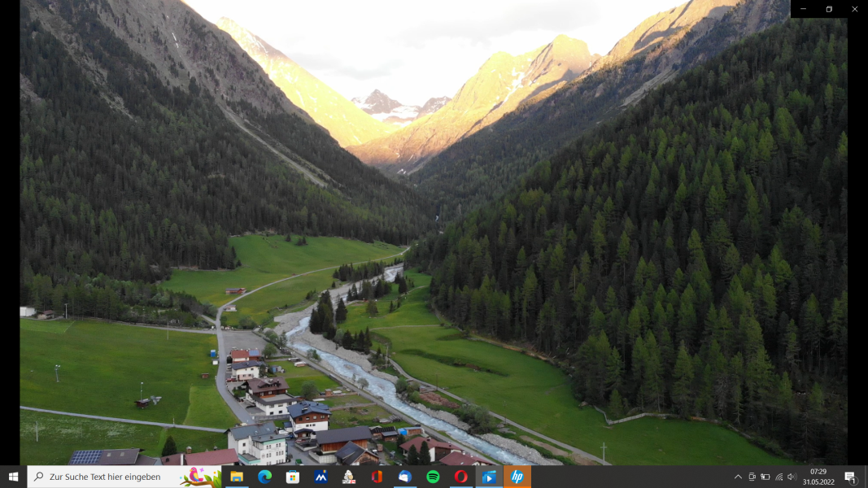Viewport: 868px width, 488px height.
Task: Open the notification center with one notification
Action: click(x=850, y=477)
